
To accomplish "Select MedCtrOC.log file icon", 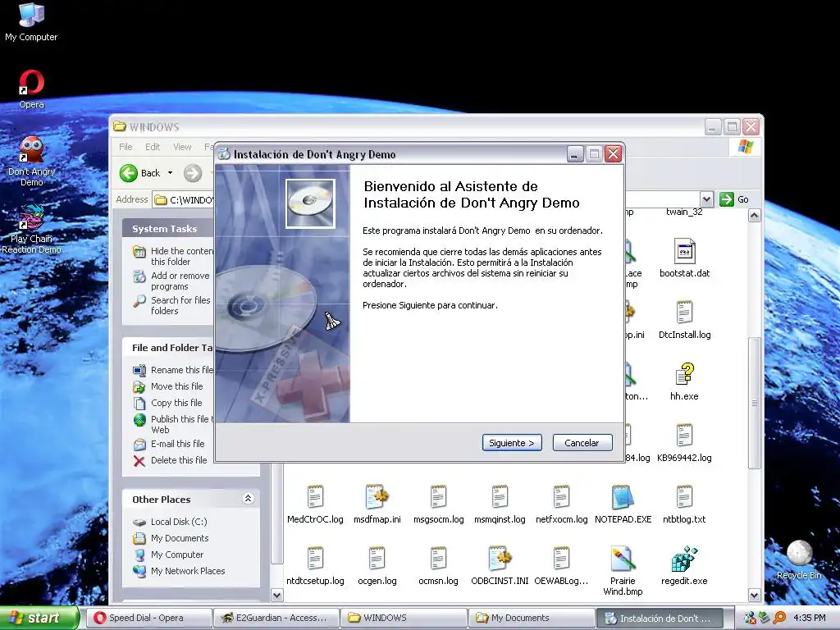I will point(315,504).
